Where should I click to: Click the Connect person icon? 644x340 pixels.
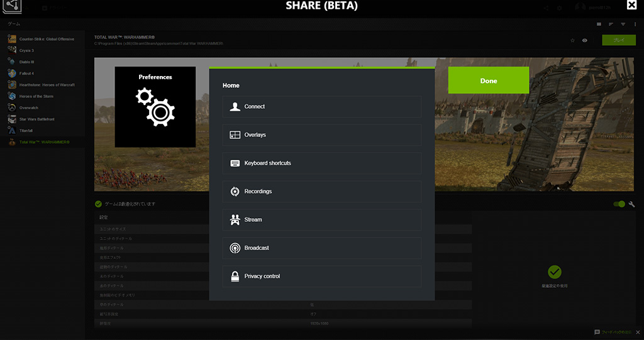pos(235,107)
